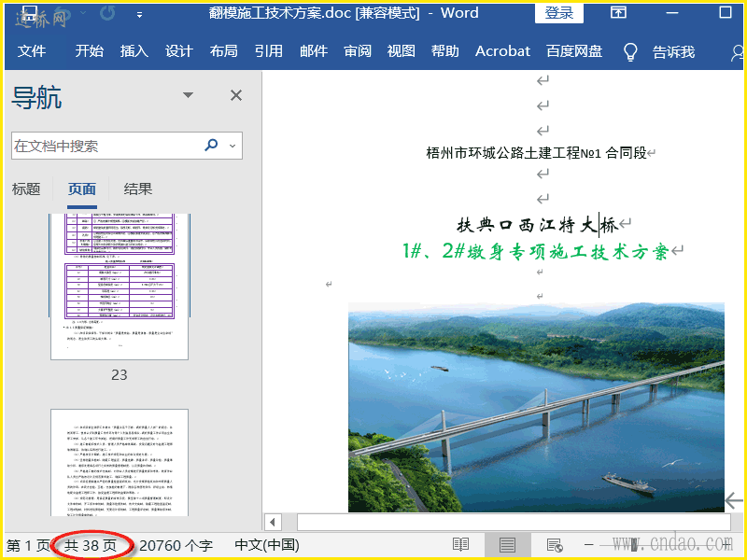Maximize the Word window
Image resolution: width=747 pixels, height=560 pixels.
tap(726, 12)
